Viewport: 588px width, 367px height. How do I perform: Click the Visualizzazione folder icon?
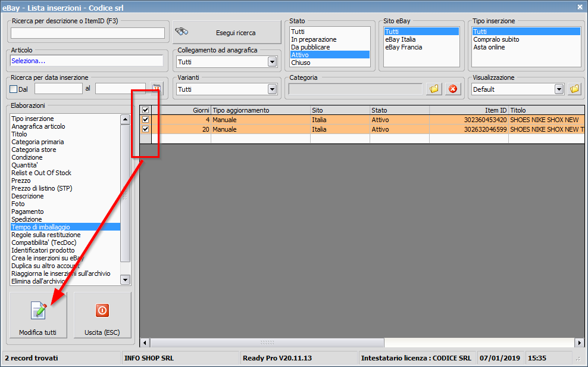coord(574,89)
